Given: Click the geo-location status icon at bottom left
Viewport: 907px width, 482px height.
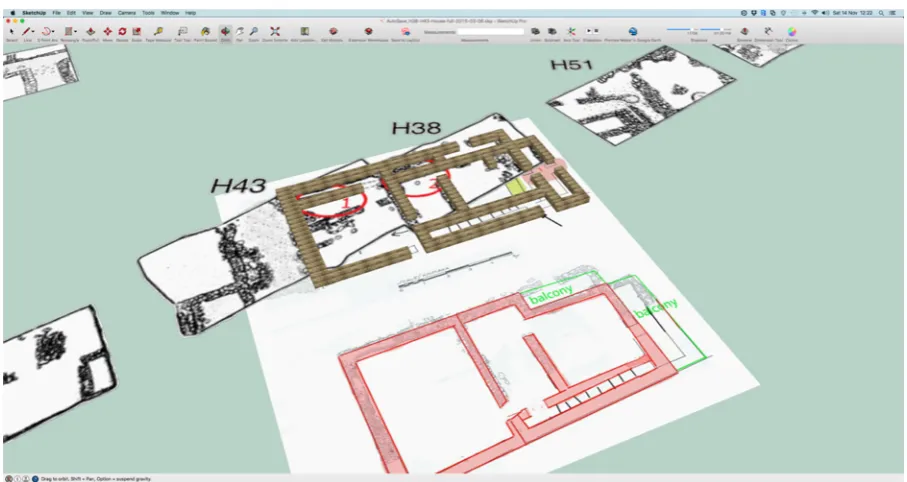Looking at the screenshot, I should (x=9, y=479).
